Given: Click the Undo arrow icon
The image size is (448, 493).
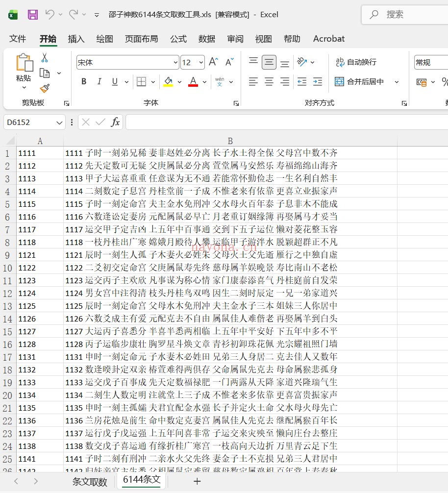Looking at the screenshot, I should [50, 14].
